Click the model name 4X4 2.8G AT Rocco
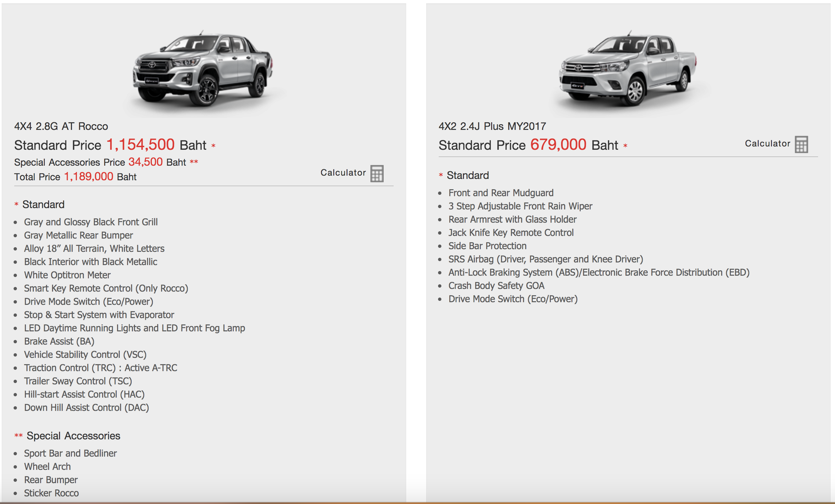Image resolution: width=835 pixels, height=504 pixels. (x=61, y=126)
